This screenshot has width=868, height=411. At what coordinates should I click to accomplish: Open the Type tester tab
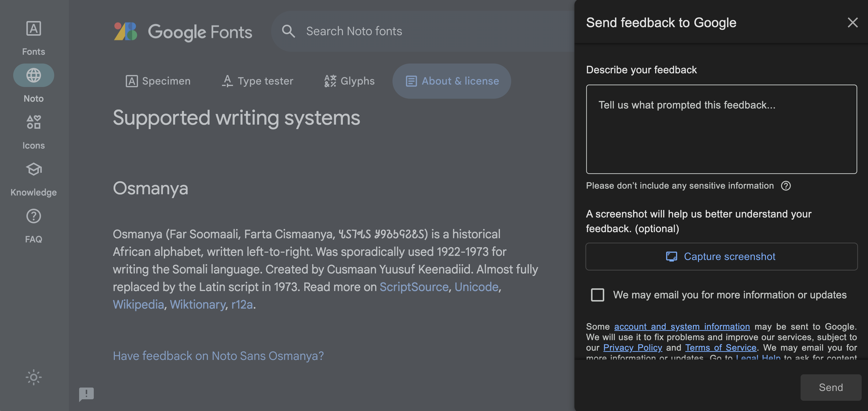pos(258,81)
